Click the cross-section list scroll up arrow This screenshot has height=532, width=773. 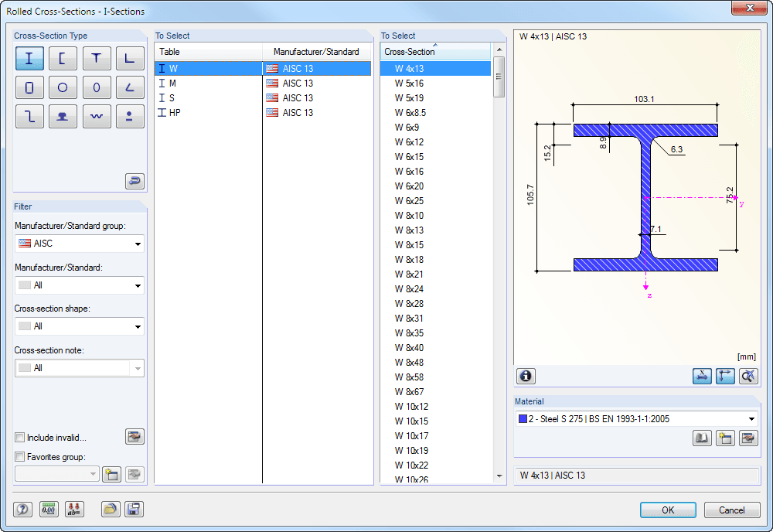click(499, 49)
